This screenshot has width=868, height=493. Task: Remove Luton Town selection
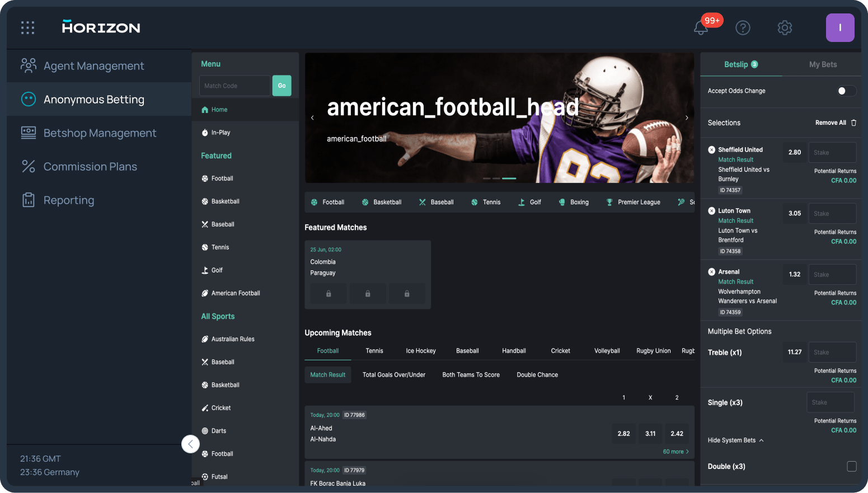pyautogui.click(x=711, y=210)
